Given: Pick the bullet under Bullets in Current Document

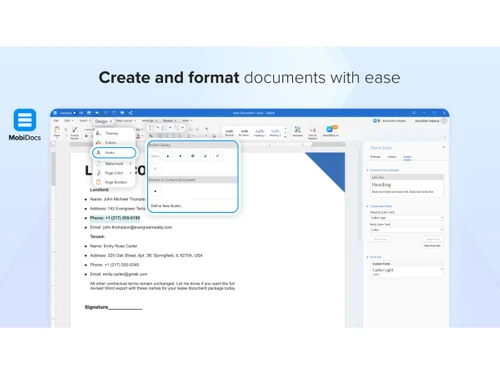Looking at the screenshot, I should tap(155, 191).
